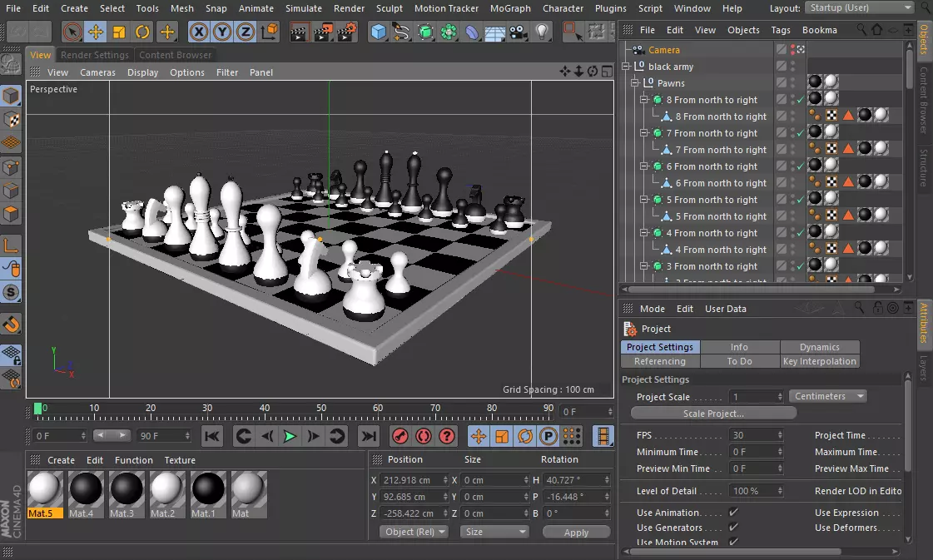Click the FPS value field
Screen dimensions: 933x560
click(757, 435)
